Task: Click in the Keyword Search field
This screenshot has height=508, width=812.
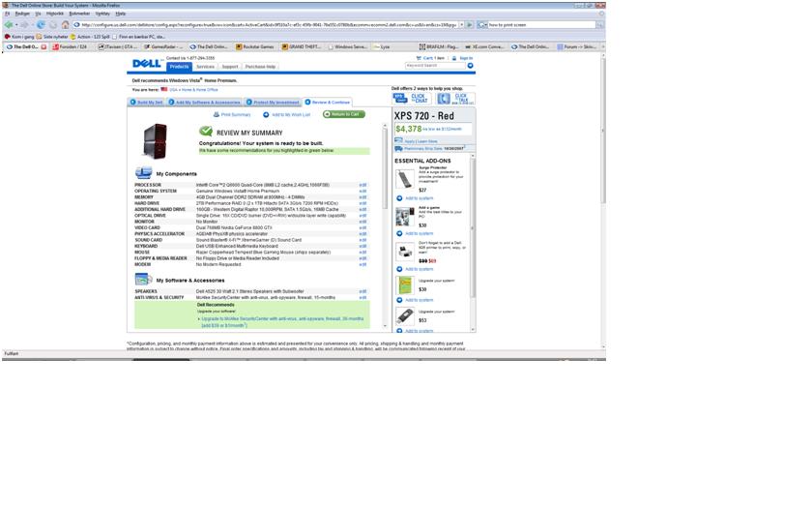Action: tap(435, 66)
